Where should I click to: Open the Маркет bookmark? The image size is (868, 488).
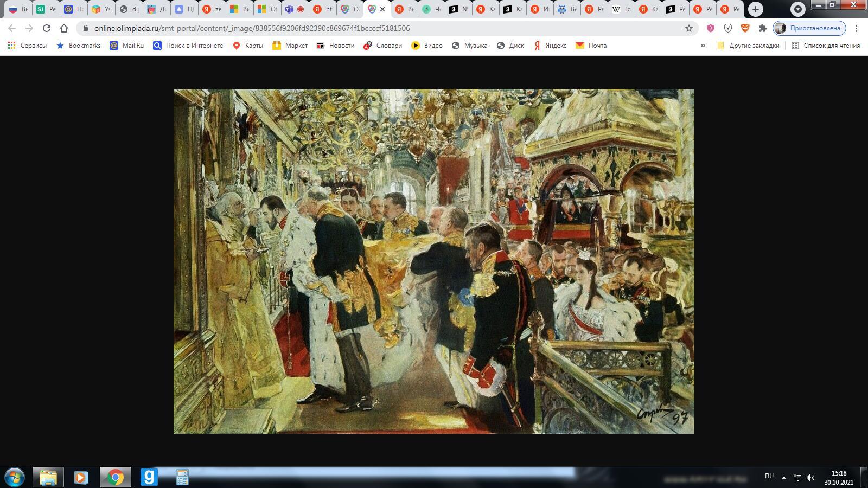coord(290,46)
